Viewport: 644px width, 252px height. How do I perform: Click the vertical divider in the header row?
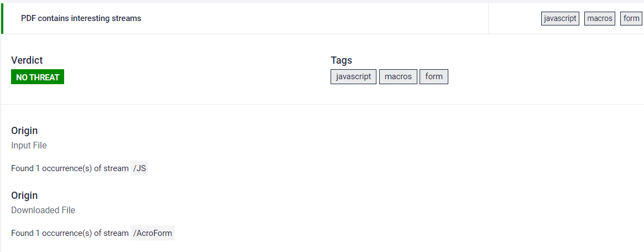pyautogui.click(x=488, y=18)
